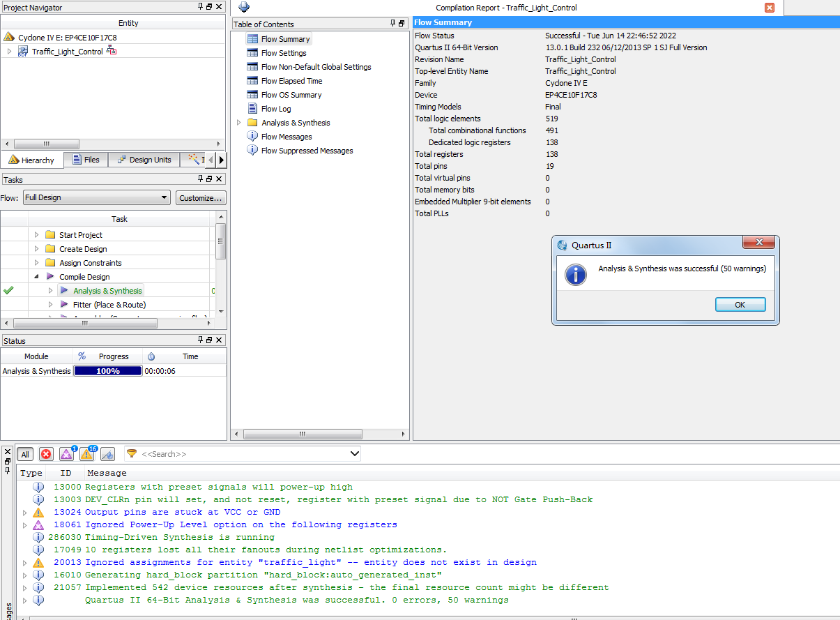This screenshot has height=620, width=840.
Task: Click the funnel filter icon in search box
Action: pyautogui.click(x=132, y=454)
